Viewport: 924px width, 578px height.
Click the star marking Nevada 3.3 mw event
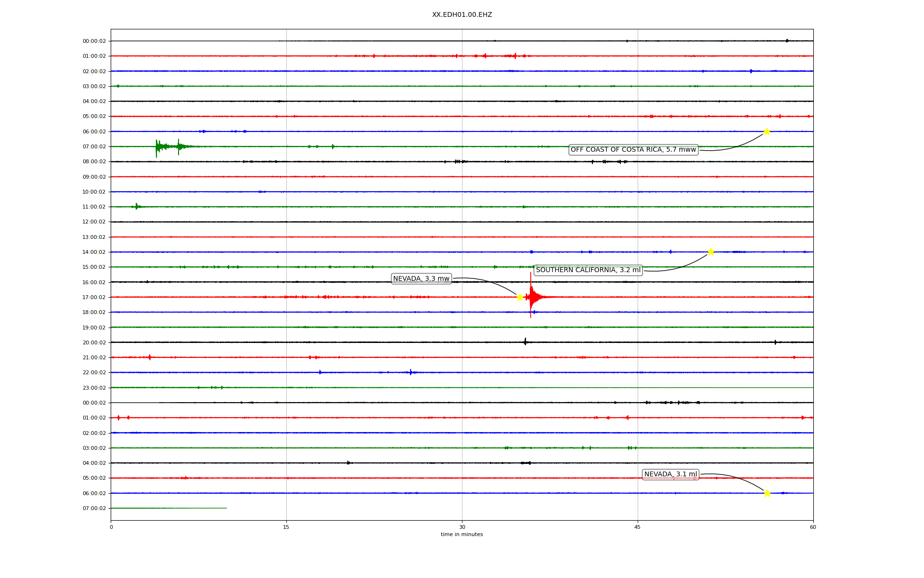click(520, 297)
